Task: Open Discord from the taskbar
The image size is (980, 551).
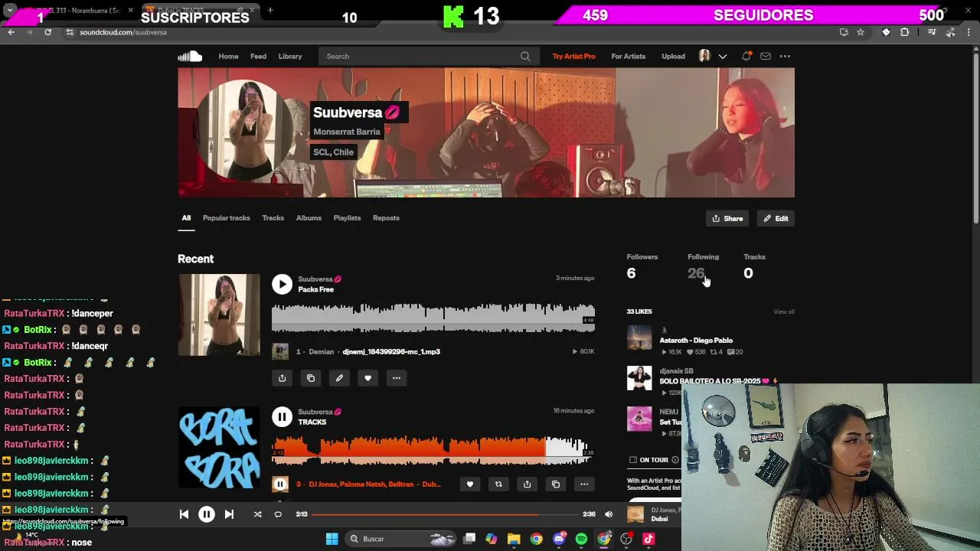Action: coord(560,539)
